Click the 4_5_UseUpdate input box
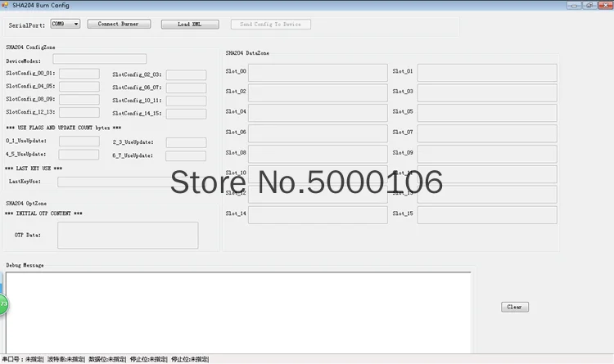The image size is (614, 364). 79,155
